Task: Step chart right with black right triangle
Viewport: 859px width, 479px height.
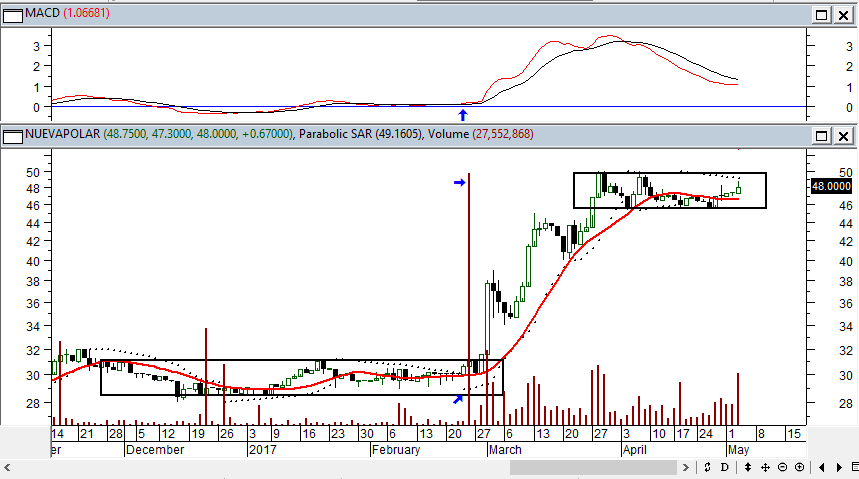Action: point(839,467)
